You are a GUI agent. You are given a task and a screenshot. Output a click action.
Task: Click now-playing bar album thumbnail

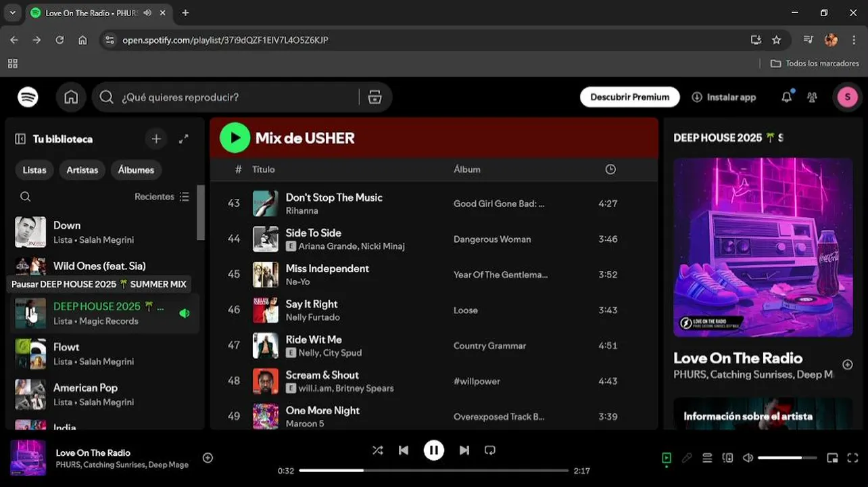point(28,458)
